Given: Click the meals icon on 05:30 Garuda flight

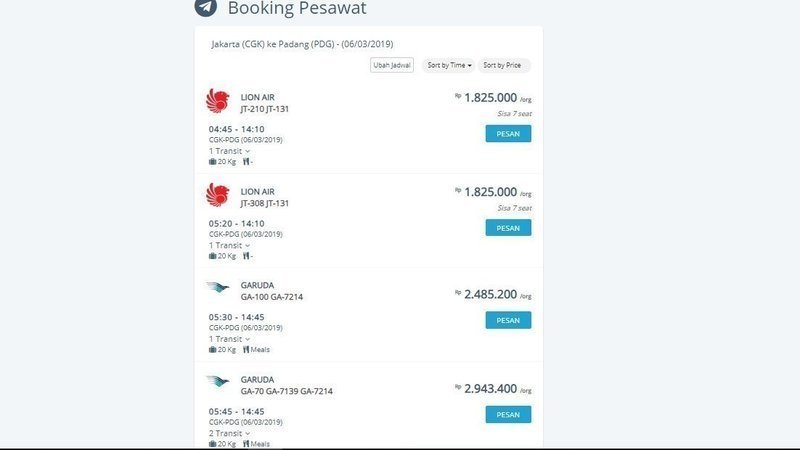Looking at the screenshot, I should 246,349.
